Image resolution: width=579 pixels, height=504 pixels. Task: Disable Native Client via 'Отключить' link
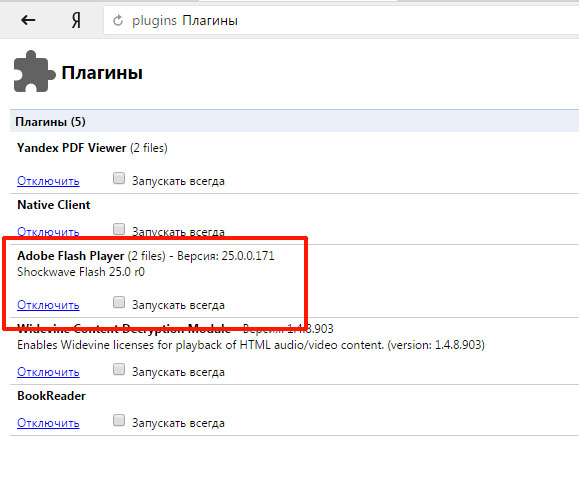(x=48, y=232)
